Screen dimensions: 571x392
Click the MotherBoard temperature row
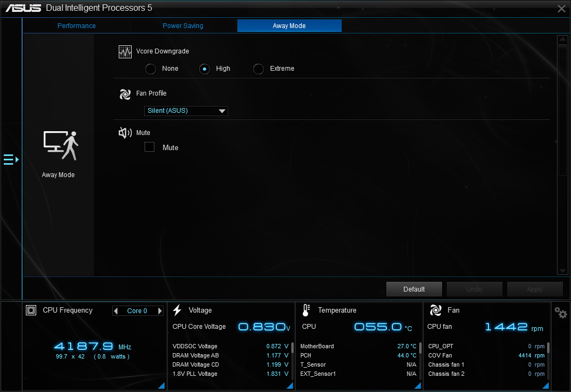pos(358,346)
